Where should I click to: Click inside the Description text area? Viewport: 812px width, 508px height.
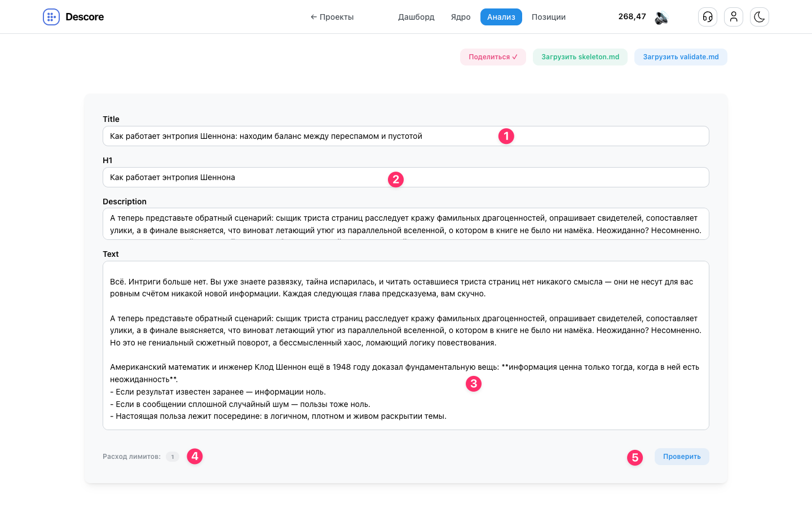[406, 224]
